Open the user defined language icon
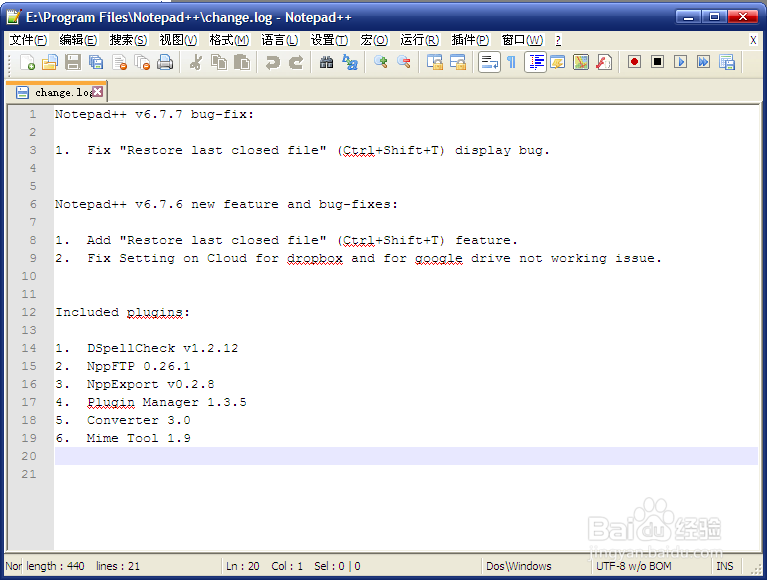 [558, 62]
